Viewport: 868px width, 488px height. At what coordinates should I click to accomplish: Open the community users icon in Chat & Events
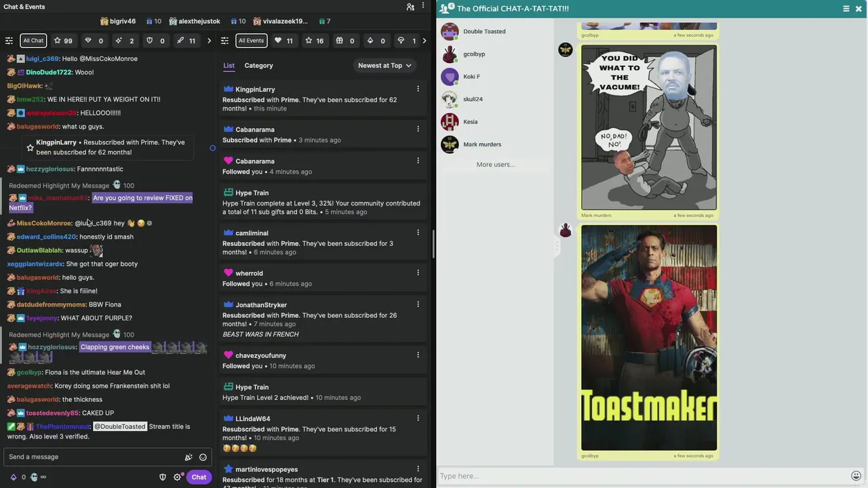[410, 7]
